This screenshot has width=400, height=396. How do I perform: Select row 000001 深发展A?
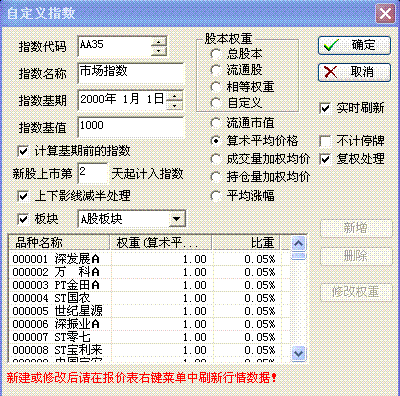click(149, 259)
